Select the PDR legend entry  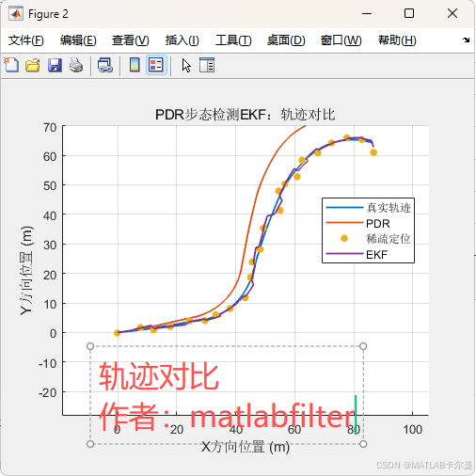coord(358,223)
